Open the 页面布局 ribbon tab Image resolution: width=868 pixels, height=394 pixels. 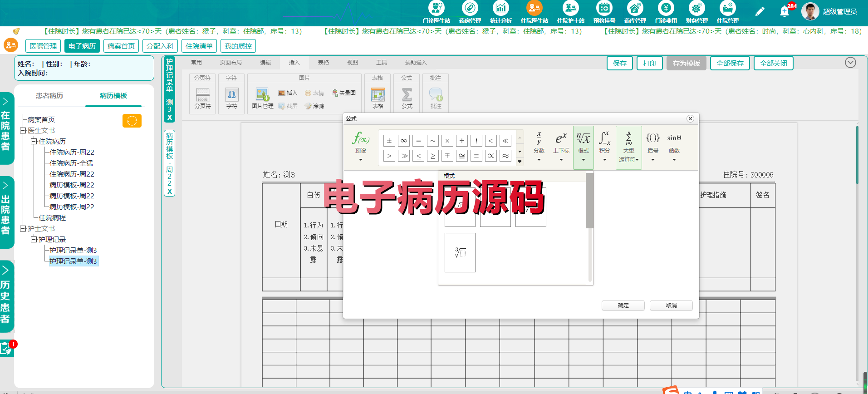point(231,63)
